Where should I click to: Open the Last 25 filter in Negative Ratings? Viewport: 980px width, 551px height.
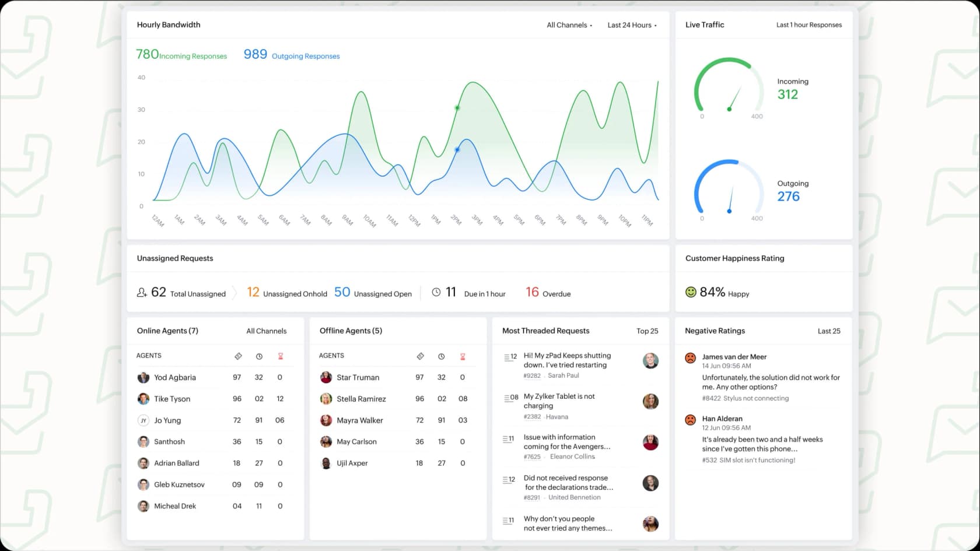(x=829, y=331)
